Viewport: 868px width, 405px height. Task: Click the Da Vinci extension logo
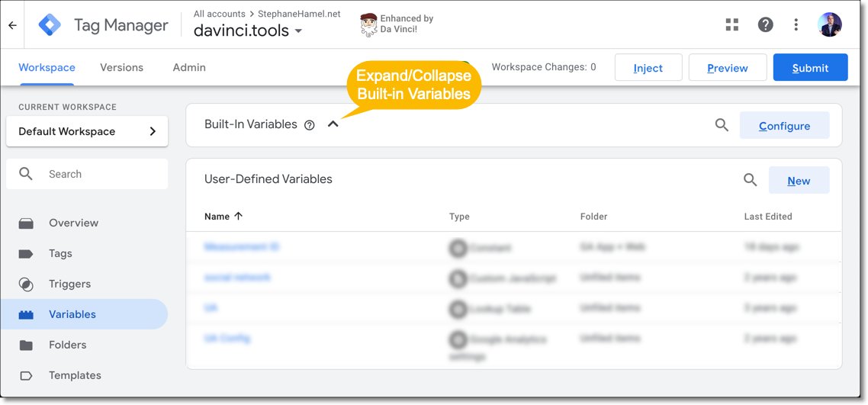[368, 24]
